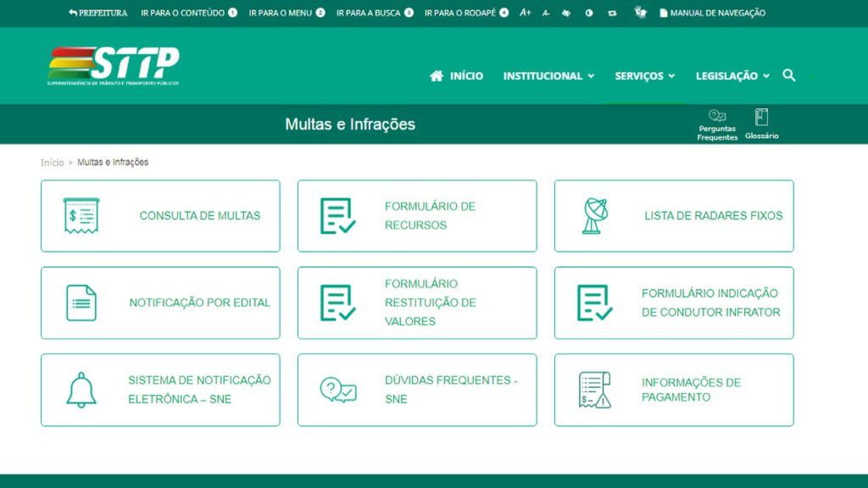Open MANUAL DE NAVEGAÇÃO from the top bar

(x=715, y=13)
